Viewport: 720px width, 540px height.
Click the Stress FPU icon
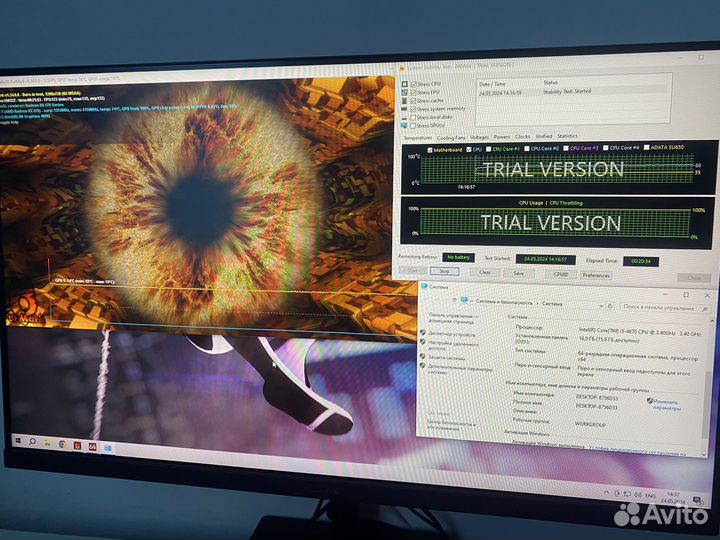[x=405, y=92]
